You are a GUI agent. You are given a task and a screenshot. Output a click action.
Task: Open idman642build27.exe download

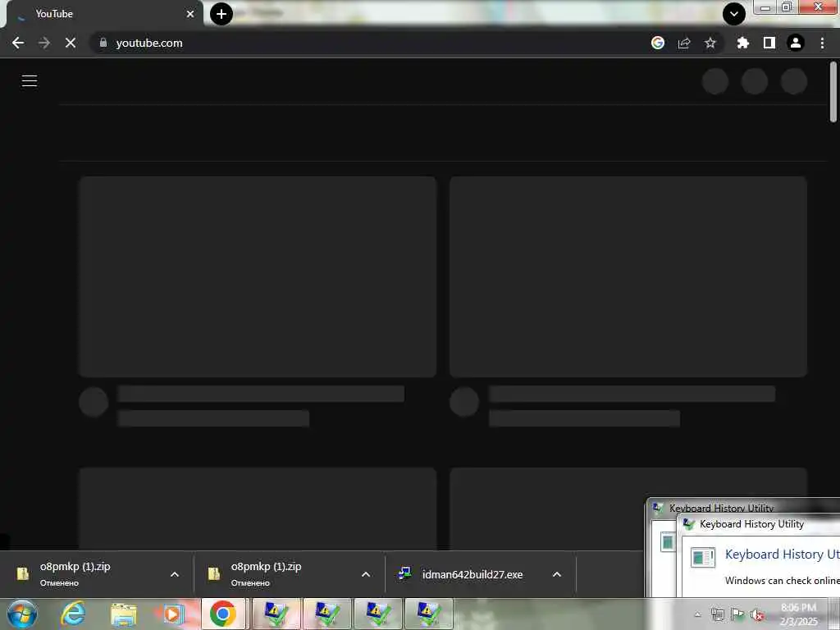[472, 574]
